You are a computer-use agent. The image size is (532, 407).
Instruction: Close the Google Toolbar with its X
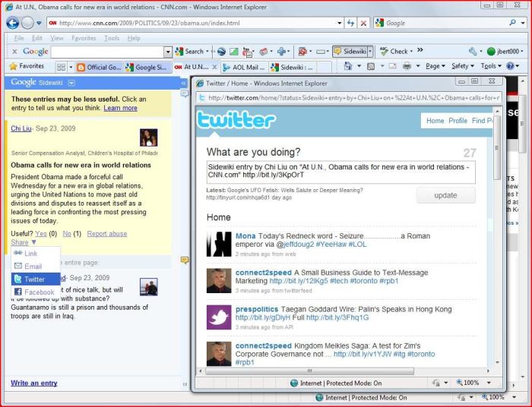click(14, 52)
